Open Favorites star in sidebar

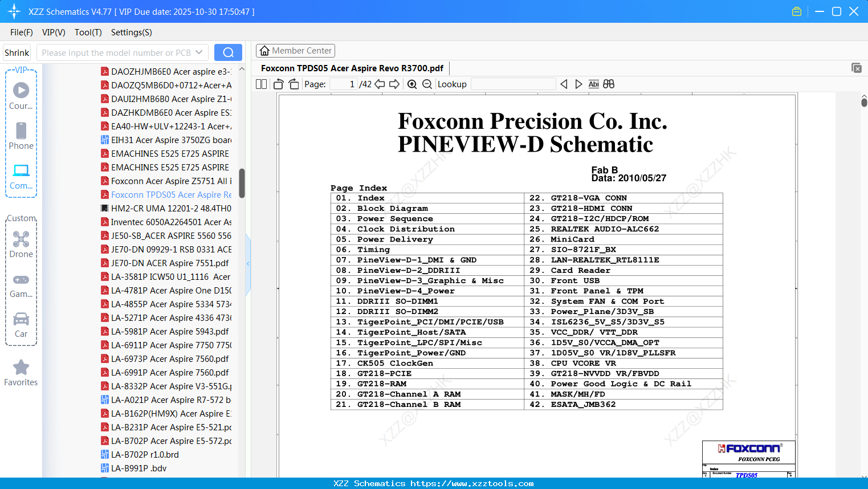click(21, 373)
